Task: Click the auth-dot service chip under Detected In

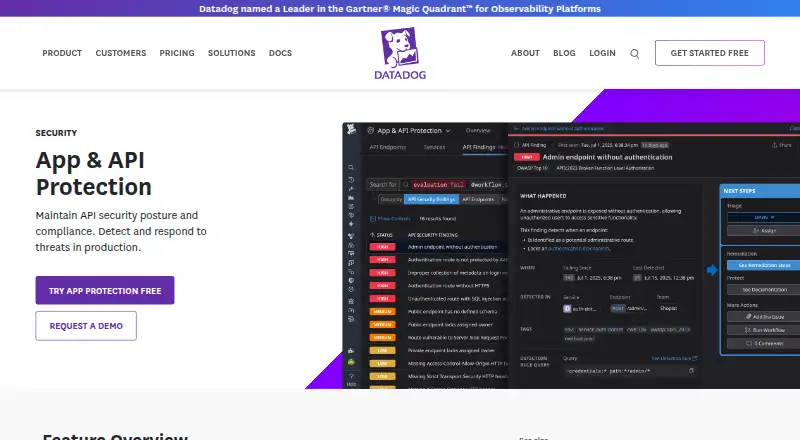Action: [x=580, y=309]
